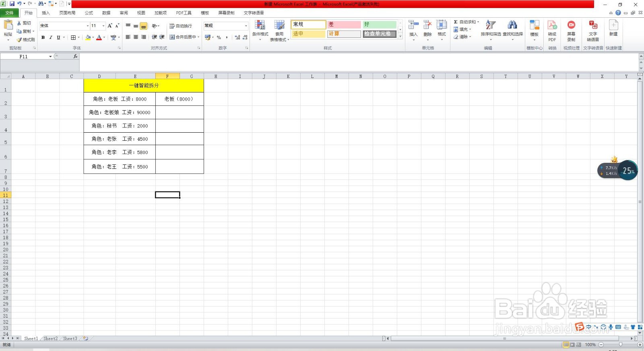Open the Excel help question mark icon

[x=618, y=13]
